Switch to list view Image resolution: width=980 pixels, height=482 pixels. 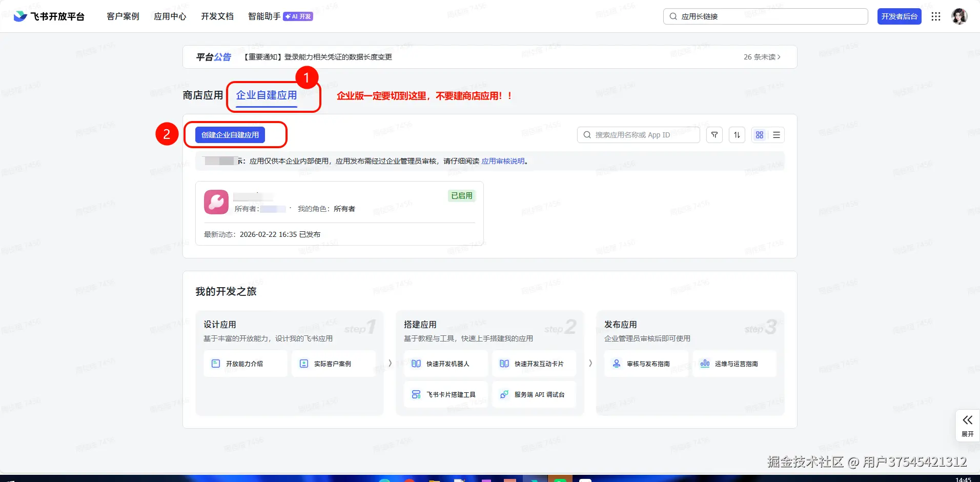[777, 135]
